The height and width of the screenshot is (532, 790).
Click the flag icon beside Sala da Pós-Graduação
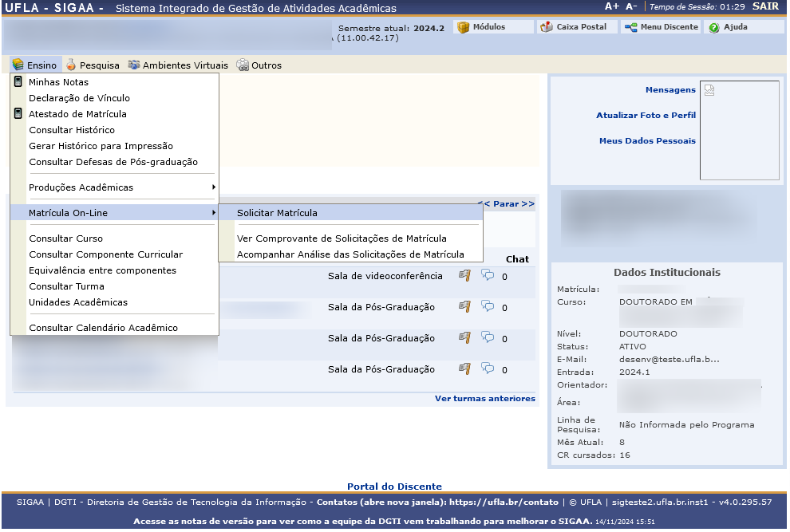464,307
